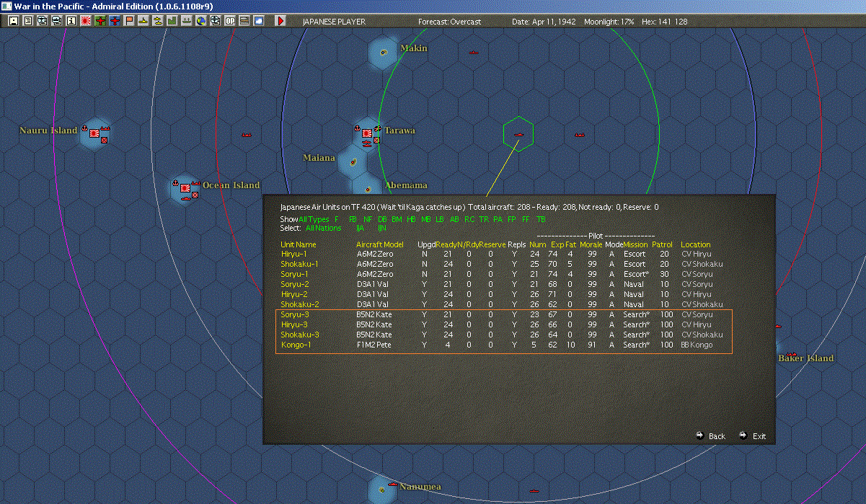Click the OP toolbar button
Screen dimensions: 866x504
coord(230,22)
